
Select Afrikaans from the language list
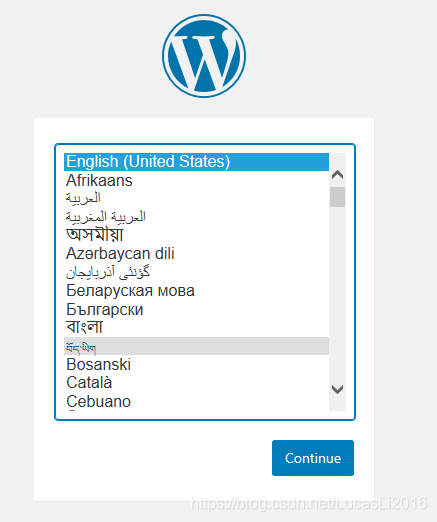tap(196, 180)
